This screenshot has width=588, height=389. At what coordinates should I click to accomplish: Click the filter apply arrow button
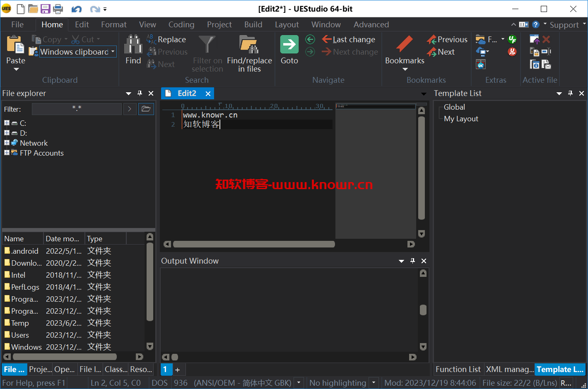[130, 109]
